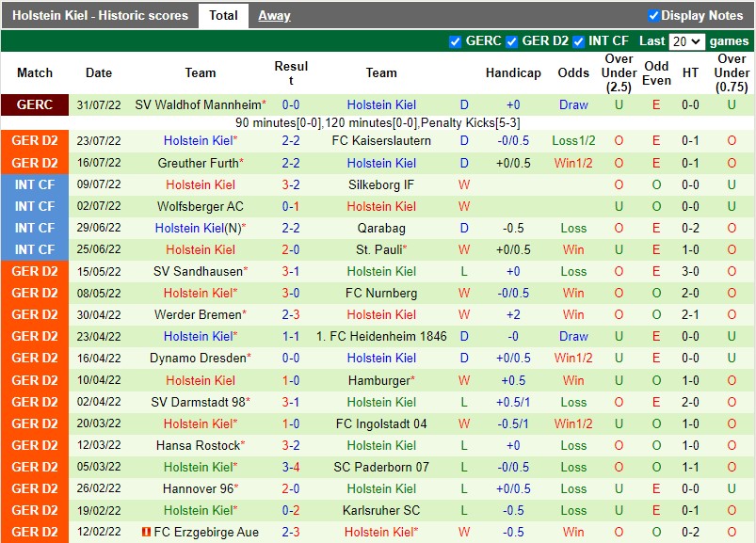Image resolution: width=756 pixels, height=543 pixels.
Task: Select Hansa Rostock team name
Action: [198, 445]
